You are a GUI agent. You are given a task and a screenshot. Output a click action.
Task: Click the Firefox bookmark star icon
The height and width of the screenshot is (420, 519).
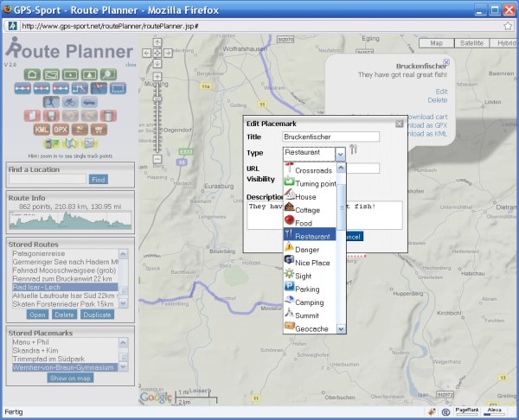pyautogui.click(x=508, y=26)
